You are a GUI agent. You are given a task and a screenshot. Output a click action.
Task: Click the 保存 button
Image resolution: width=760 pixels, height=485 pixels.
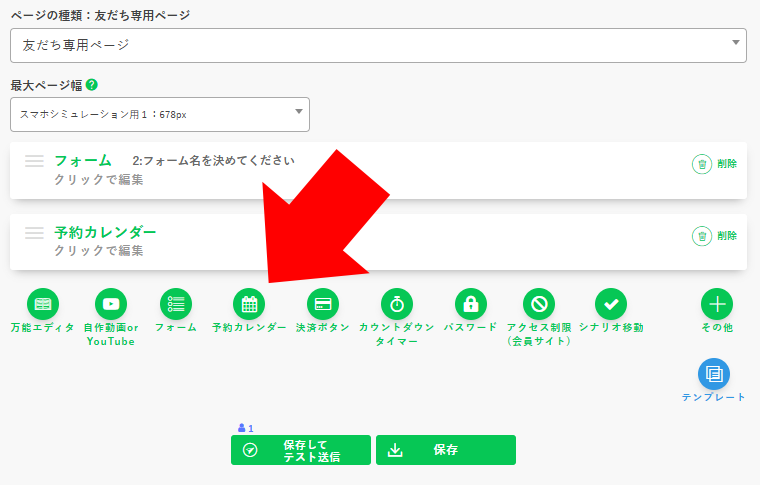[x=446, y=450]
